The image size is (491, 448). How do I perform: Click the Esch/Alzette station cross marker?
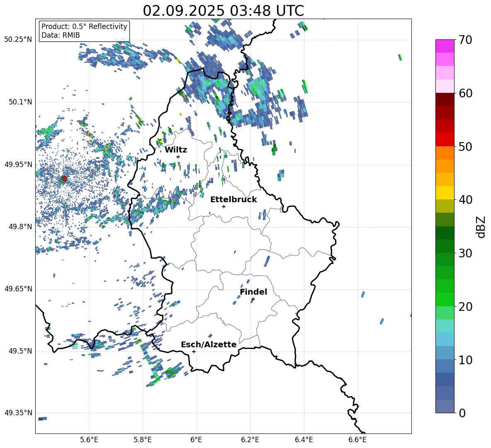pyautogui.click(x=194, y=351)
